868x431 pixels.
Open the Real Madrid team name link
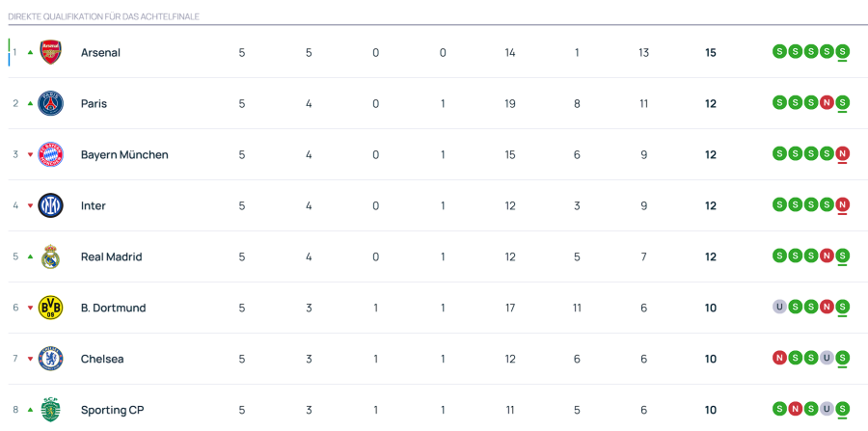111,256
